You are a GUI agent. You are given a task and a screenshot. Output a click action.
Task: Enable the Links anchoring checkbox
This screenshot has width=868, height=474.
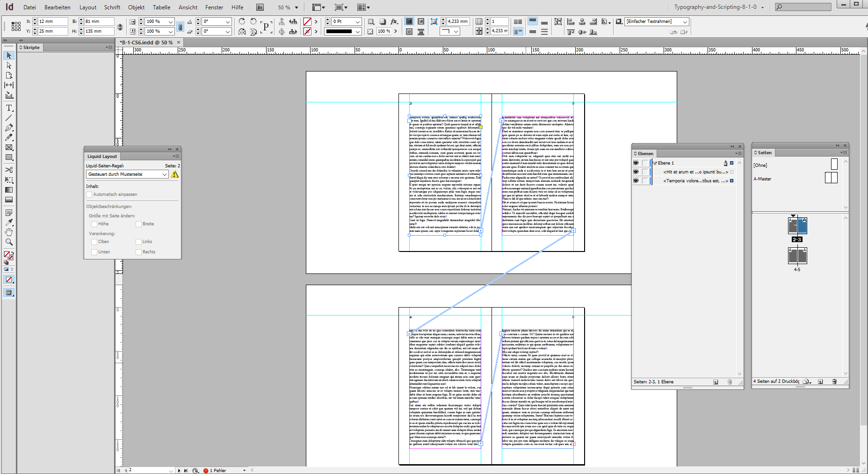[138, 242]
